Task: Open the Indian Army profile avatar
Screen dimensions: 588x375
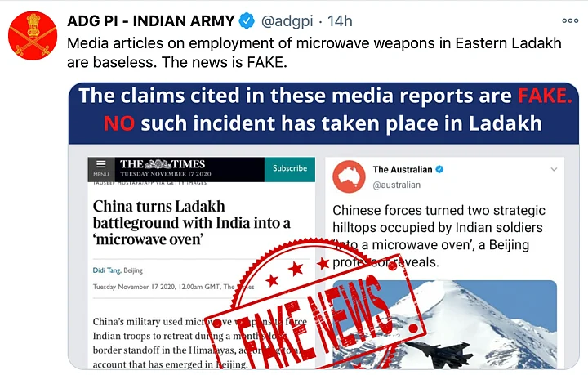Action: click(x=33, y=36)
